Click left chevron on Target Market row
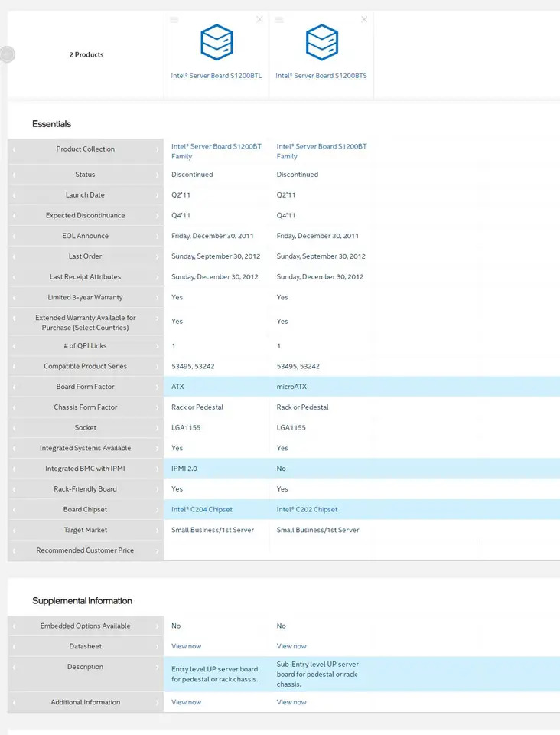 pyautogui.click(x=14, y=531)
